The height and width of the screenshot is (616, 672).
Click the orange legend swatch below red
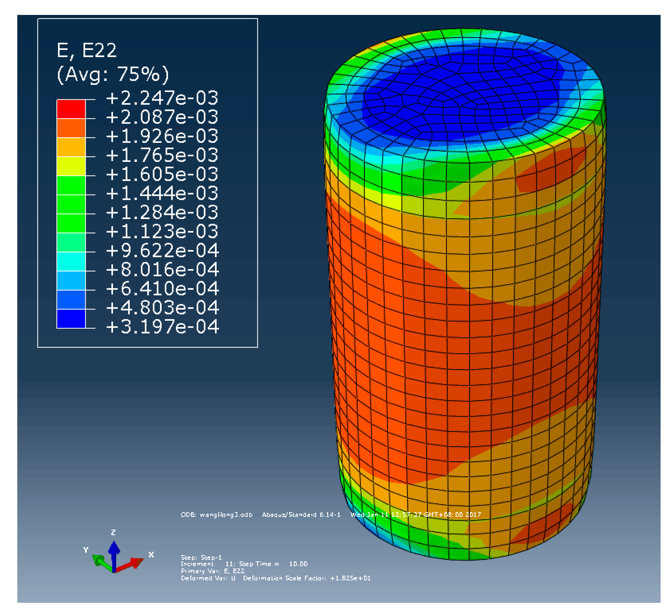coord(71,128)
